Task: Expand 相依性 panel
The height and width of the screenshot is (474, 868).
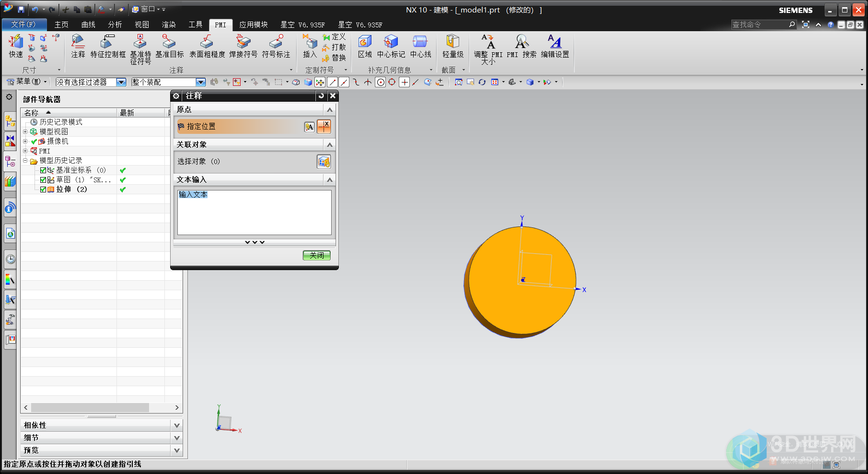Action: 177,426
